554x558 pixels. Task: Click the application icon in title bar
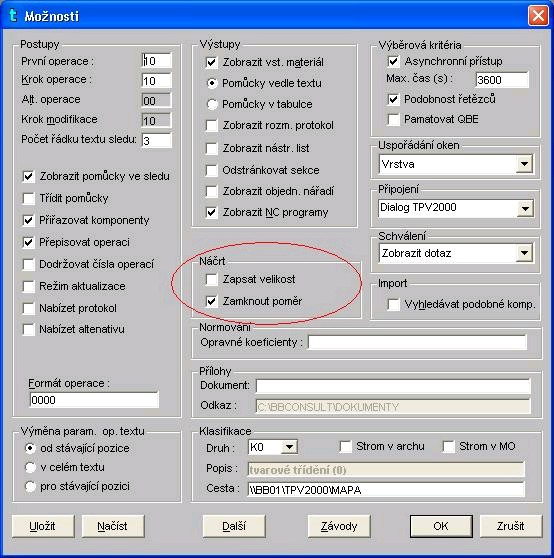click(x=13, y=15)
